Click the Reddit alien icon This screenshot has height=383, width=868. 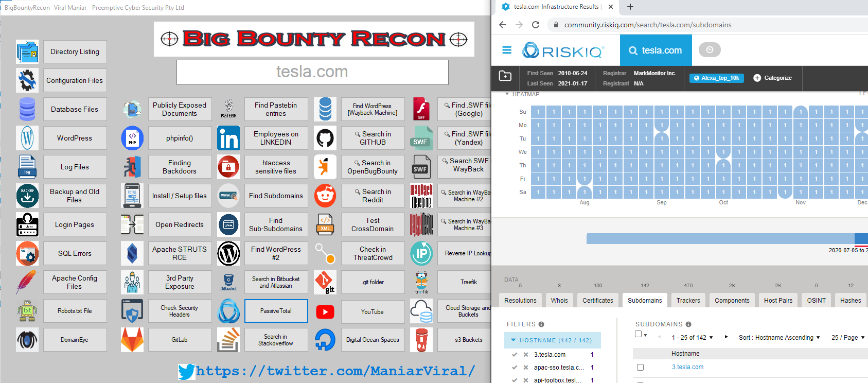tap(325, 196)
